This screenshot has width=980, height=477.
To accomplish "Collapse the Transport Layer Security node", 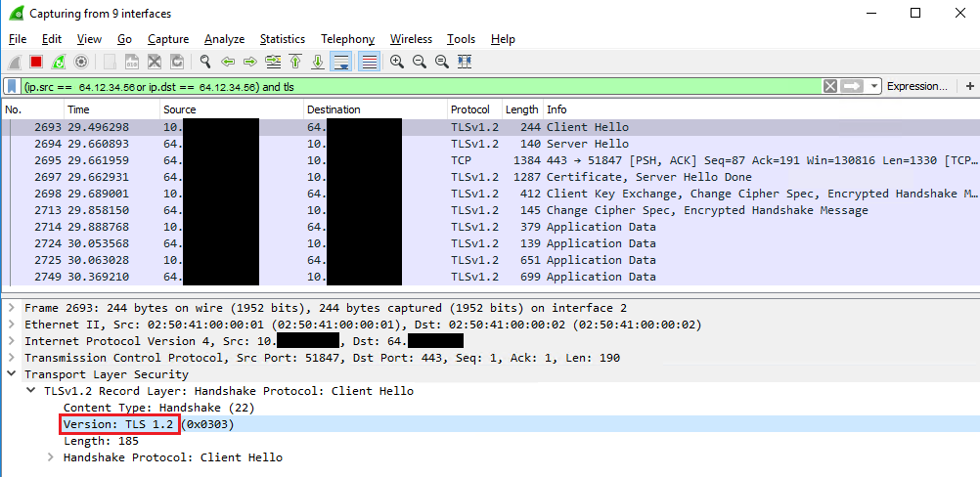I will [11, 374].
